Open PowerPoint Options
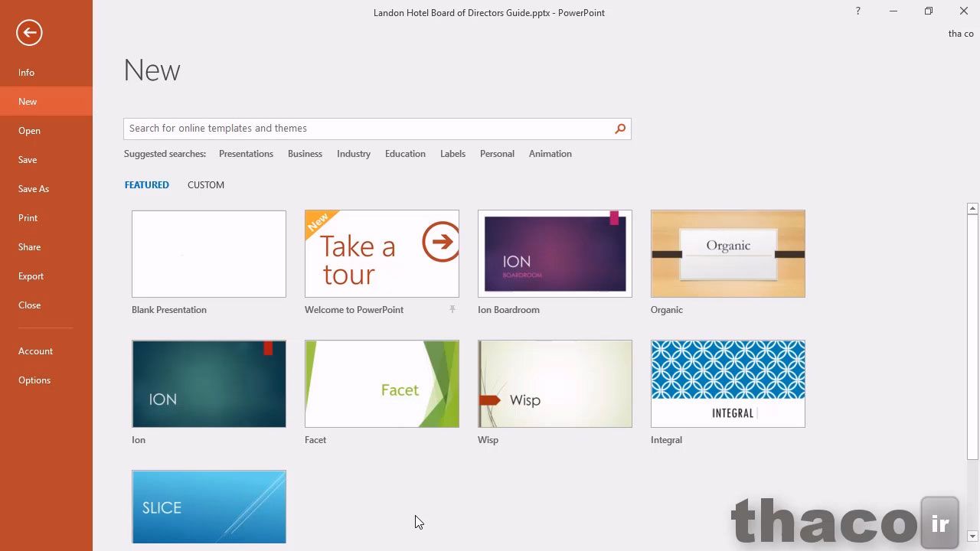The image size is (980, 551). coord(46,380)
